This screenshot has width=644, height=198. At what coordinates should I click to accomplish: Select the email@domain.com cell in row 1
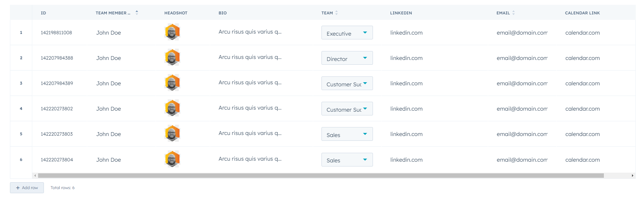pyautogui.click(x=522, y=33)
